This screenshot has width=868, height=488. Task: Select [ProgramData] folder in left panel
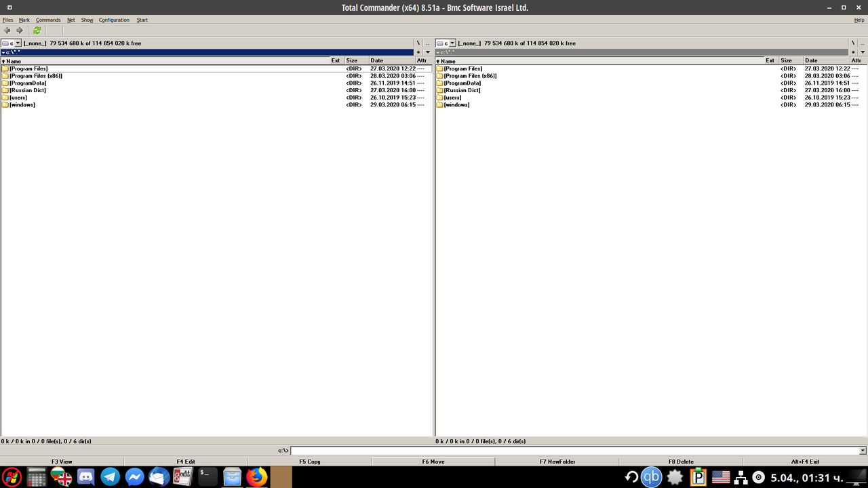(x=216, y=83)
